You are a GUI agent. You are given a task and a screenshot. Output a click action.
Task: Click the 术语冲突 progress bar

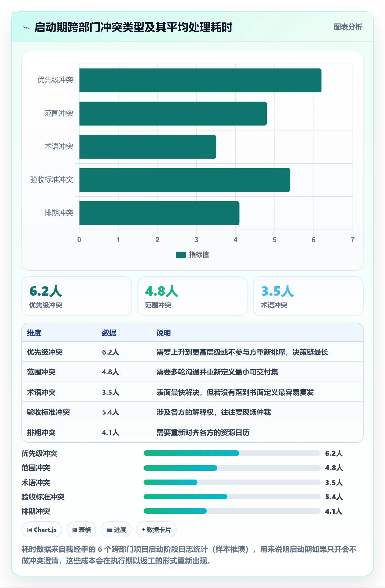click(x=232, y=482)
